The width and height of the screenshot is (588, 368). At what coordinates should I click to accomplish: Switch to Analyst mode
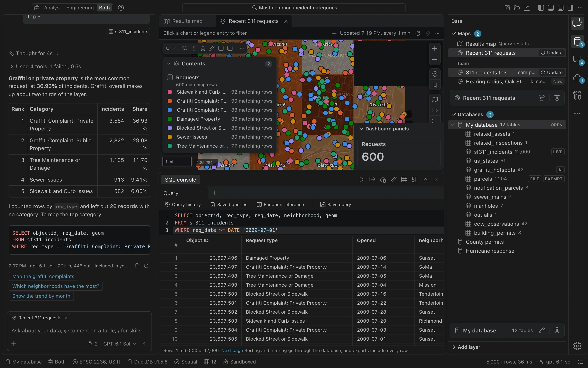[x=52, y=8]
